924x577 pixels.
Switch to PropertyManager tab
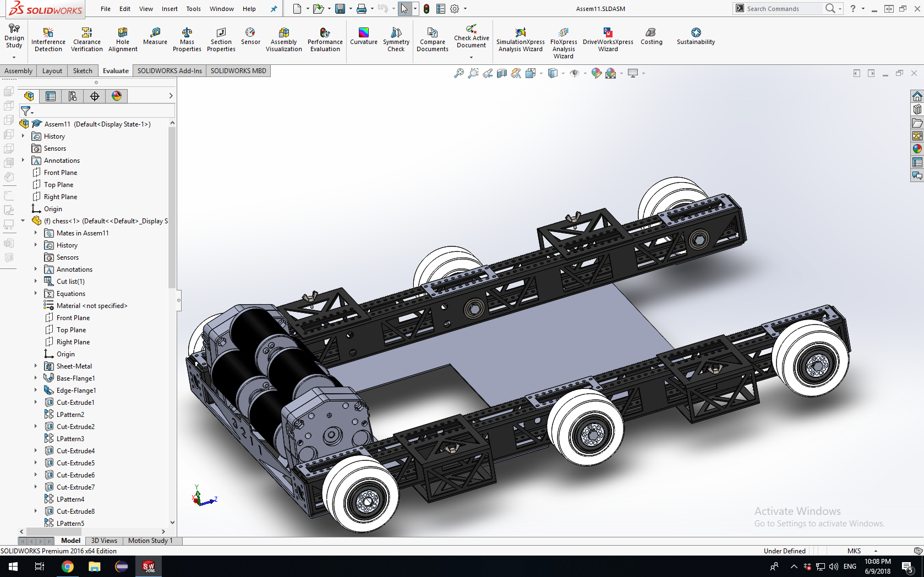tap(51, 96)
